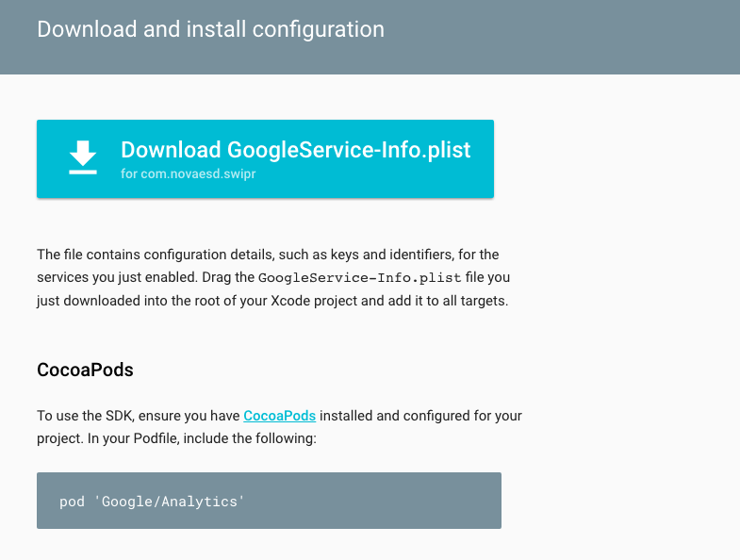
Task: Open the CocoaPods hyperlink
Action: coord(279,416)
